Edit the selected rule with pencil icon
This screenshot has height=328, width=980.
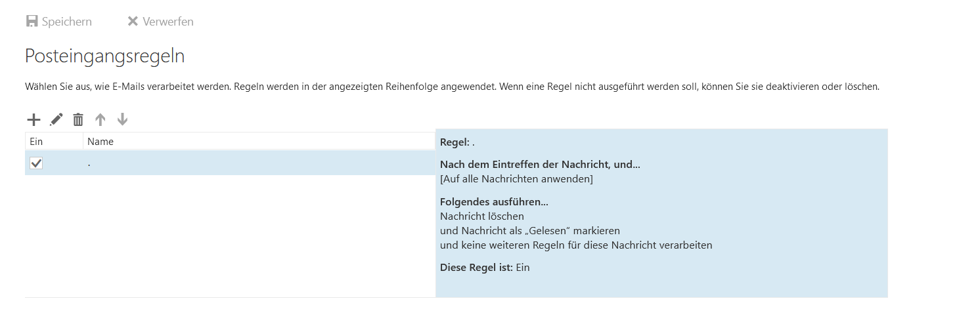56,119
